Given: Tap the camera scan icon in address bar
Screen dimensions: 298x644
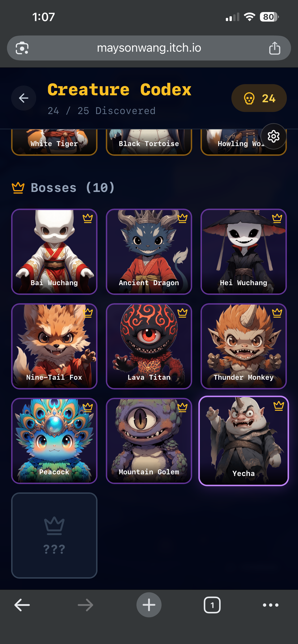Looking at the screenshot, I should point(22,48).
